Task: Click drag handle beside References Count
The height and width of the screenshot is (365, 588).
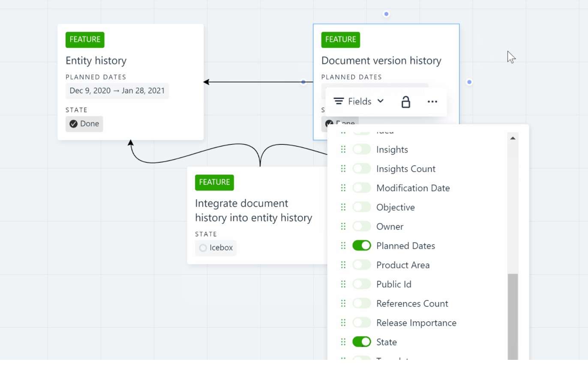Action: [x=343, y=303]
